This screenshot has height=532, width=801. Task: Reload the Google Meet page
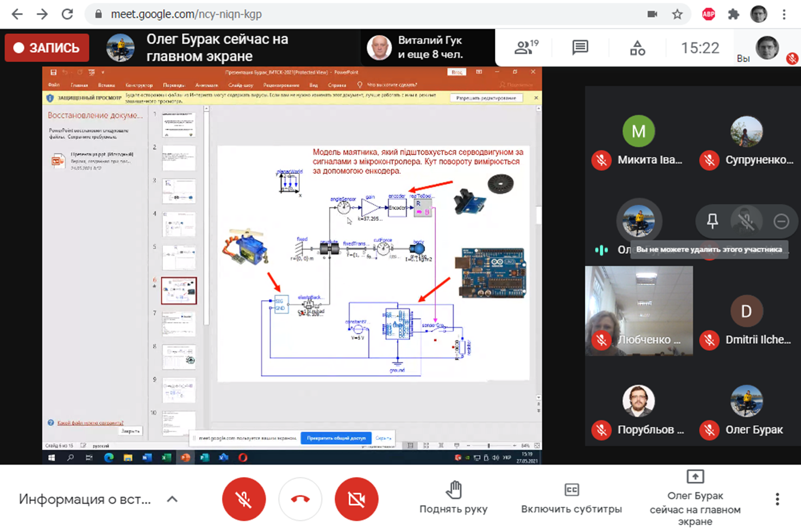tap(68, 14)
